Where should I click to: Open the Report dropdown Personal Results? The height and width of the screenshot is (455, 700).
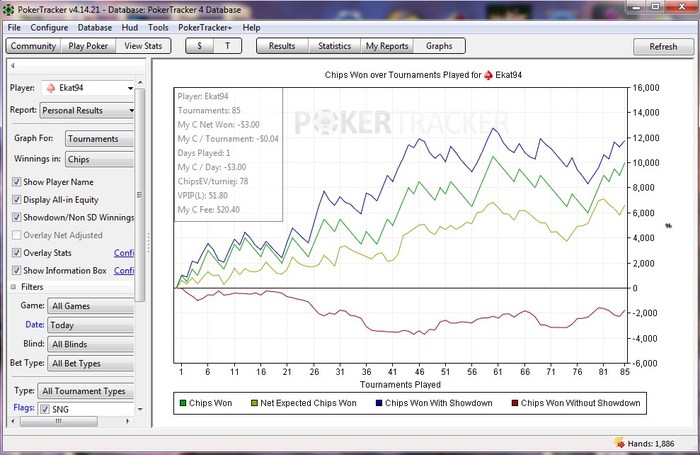(87, 110)
